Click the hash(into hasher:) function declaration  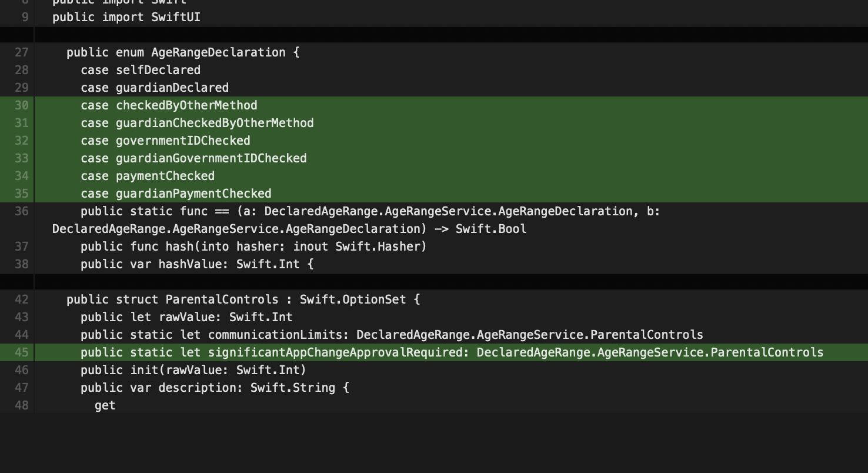click(253, 247)
